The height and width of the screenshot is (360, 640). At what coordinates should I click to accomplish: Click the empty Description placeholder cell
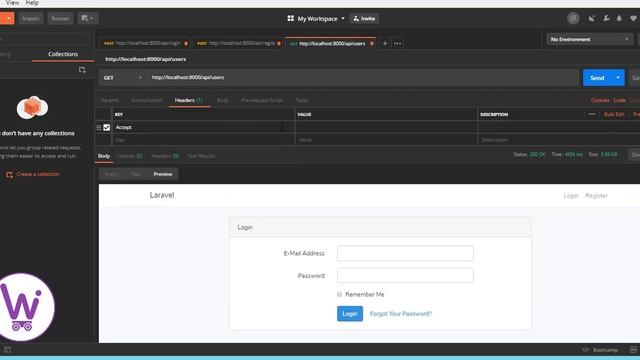point(559,140)
